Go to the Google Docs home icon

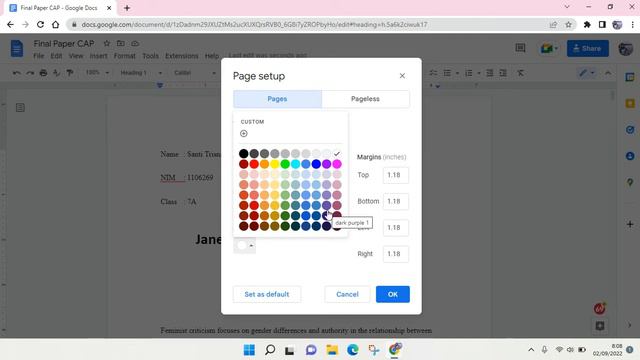pyautogui.click(x=17, y=49)
